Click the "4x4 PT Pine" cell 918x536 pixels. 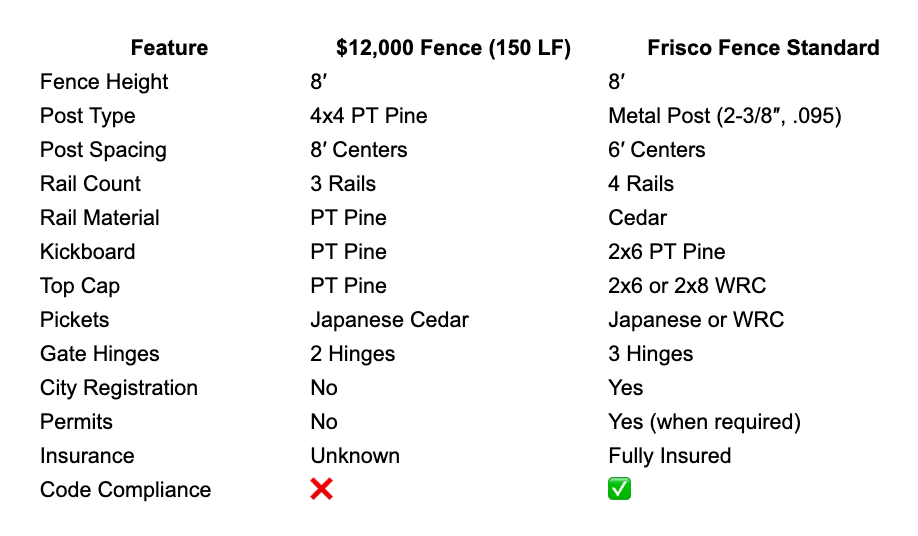tap(368, 116)
